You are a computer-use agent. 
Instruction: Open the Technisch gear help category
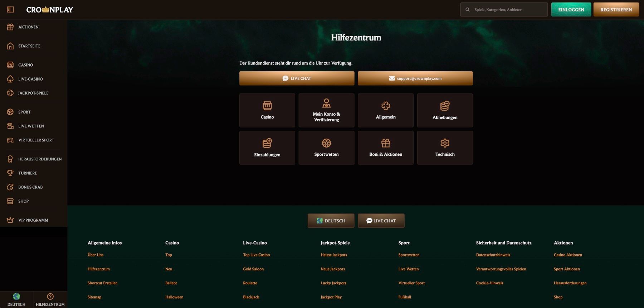[445, 148]
